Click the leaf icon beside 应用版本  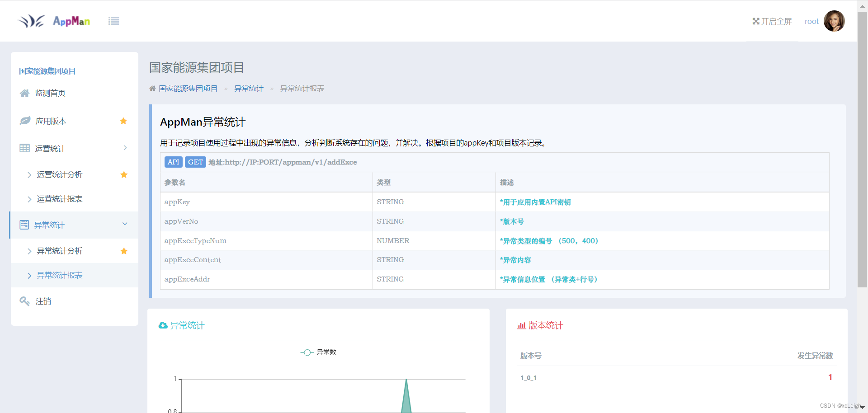point(25,121)
